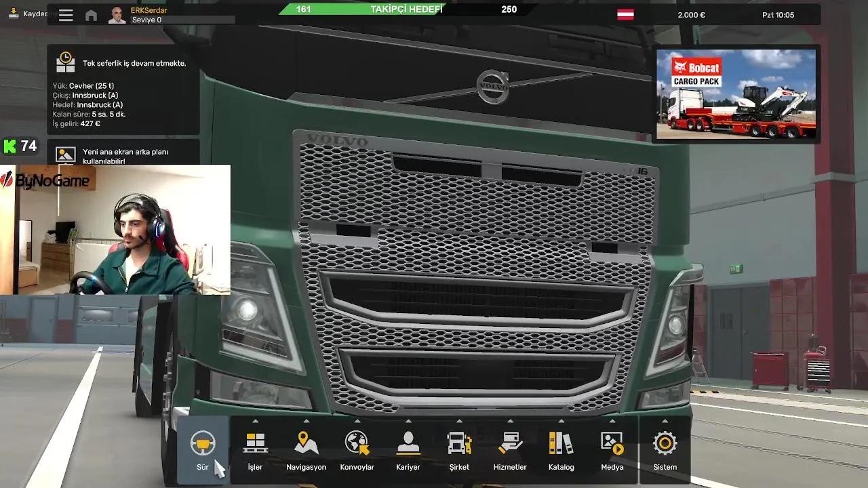868x488 pixels.
Task: Expand the arrow above Konvoylar
Action: pos(357,421)
